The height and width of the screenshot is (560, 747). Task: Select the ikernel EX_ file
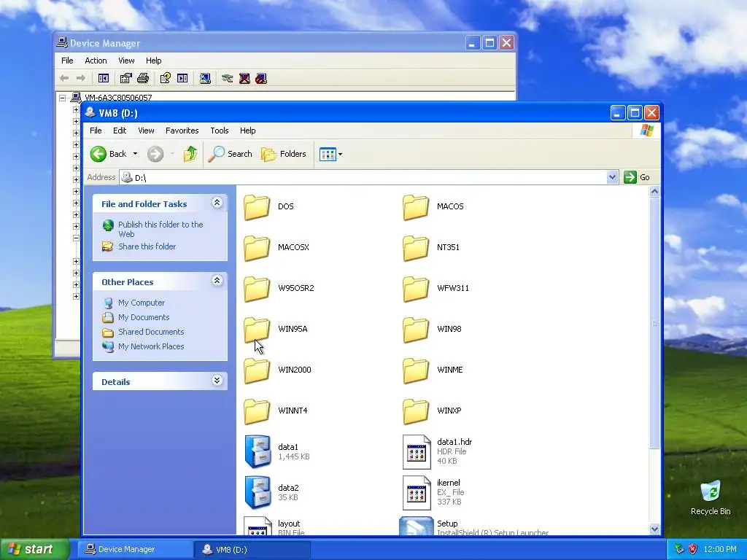[433, 492]
